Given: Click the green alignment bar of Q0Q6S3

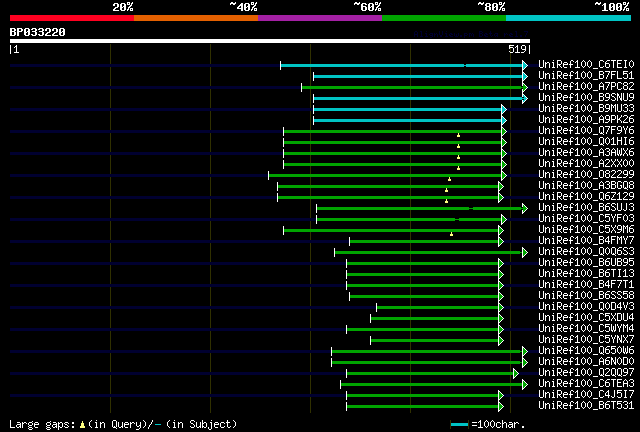Looking at the screenshot, I should 429,253.
